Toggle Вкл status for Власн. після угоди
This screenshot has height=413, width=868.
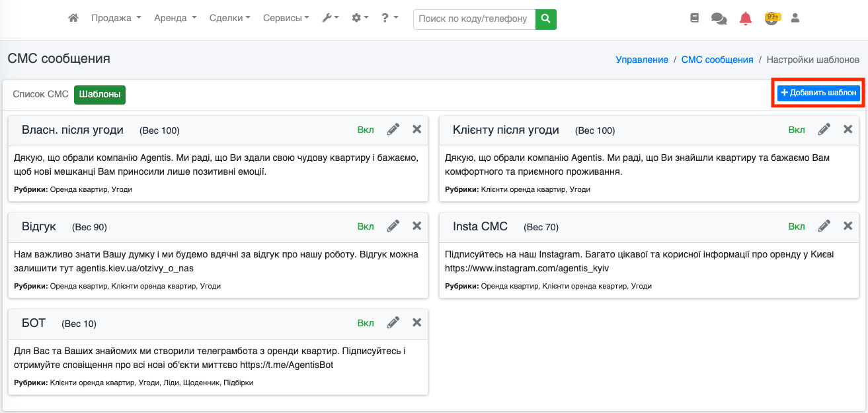pos(366,130)
